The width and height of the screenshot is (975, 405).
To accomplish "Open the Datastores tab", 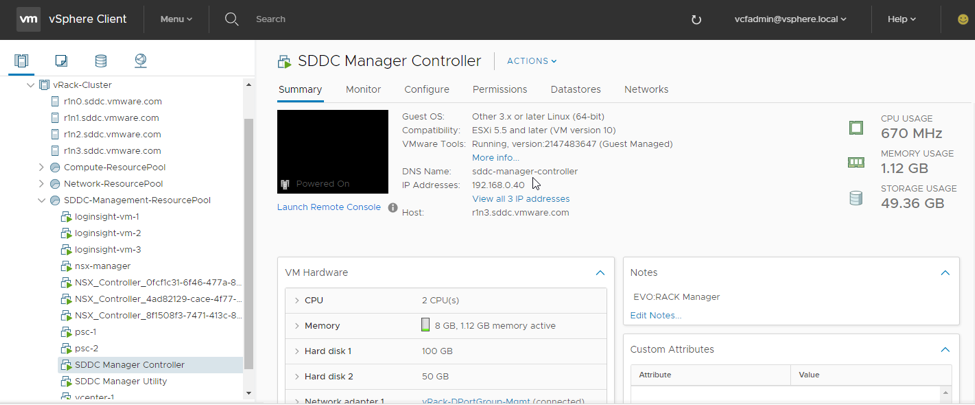I will tap(575, 89).
